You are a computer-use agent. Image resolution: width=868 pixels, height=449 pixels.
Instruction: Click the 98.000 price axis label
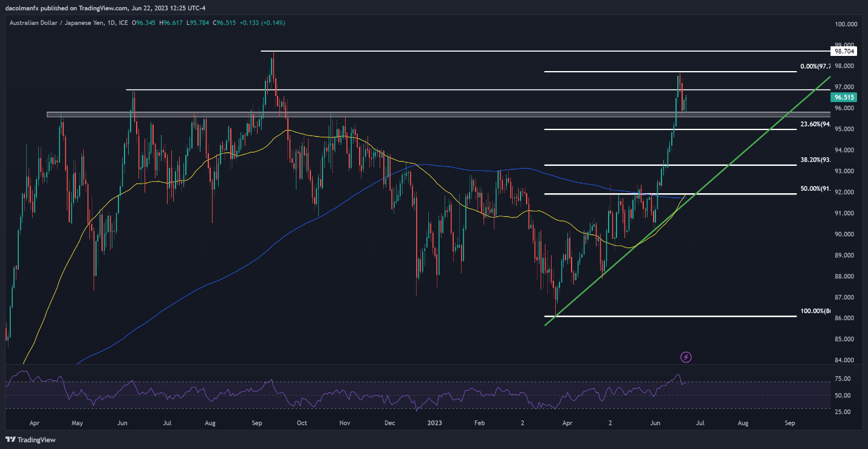pyautogui.click(x=846, y=66)
